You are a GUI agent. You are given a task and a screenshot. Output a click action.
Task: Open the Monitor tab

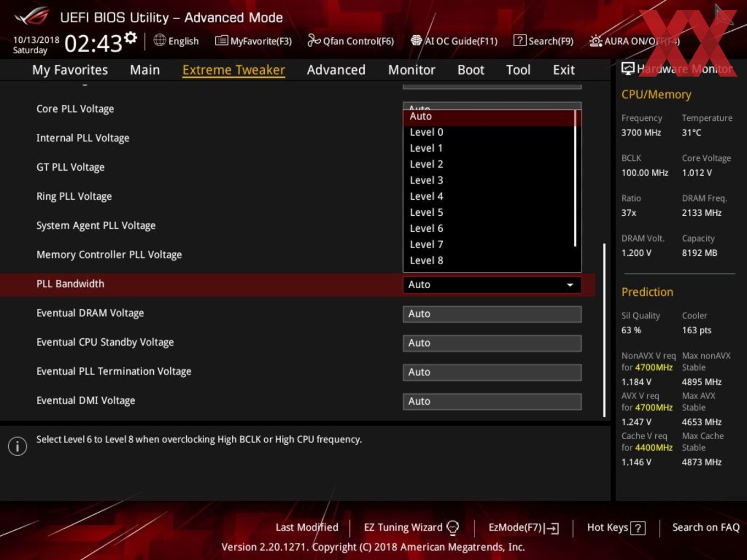[x=411, y=70]
